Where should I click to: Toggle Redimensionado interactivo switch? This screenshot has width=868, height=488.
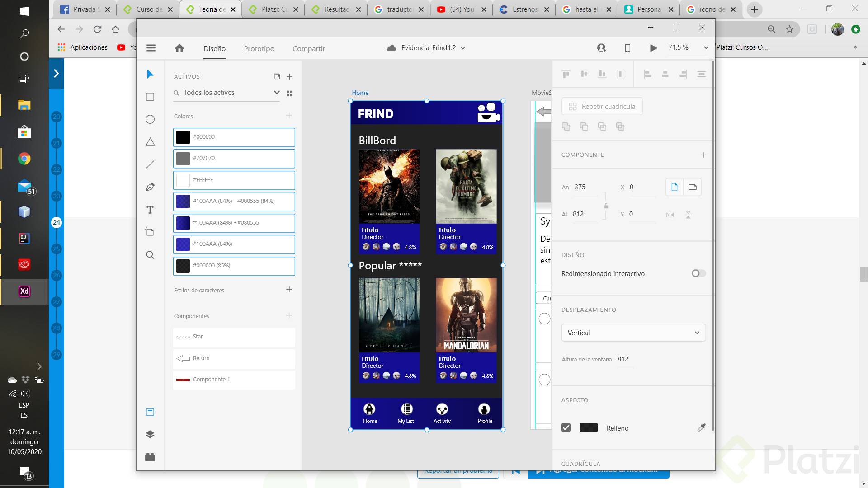(698, 273)
